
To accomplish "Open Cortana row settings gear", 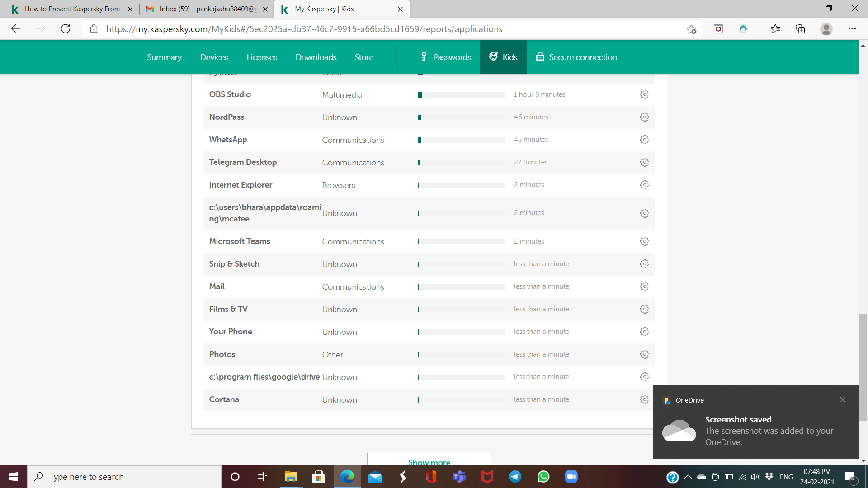I will coord(644,399).
